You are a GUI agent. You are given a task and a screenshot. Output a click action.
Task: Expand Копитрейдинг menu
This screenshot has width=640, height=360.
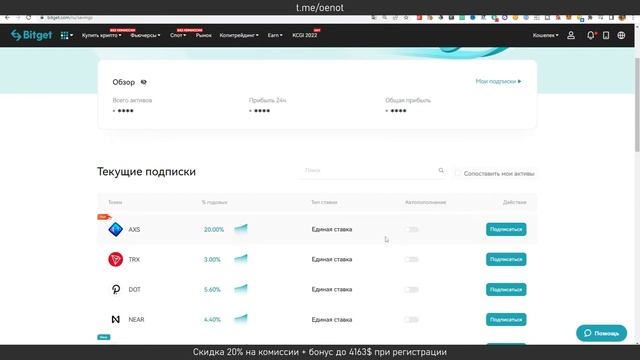(x=239, y=36)
